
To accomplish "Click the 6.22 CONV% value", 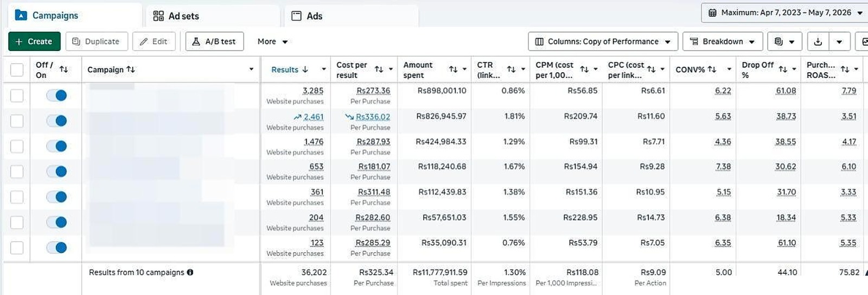I will pos(723,91).
